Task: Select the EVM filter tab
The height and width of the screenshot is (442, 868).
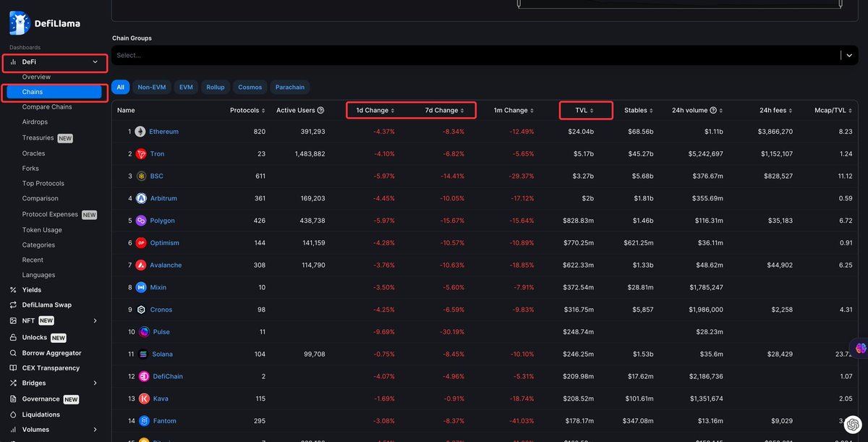Action: click(x=186, y=88)
